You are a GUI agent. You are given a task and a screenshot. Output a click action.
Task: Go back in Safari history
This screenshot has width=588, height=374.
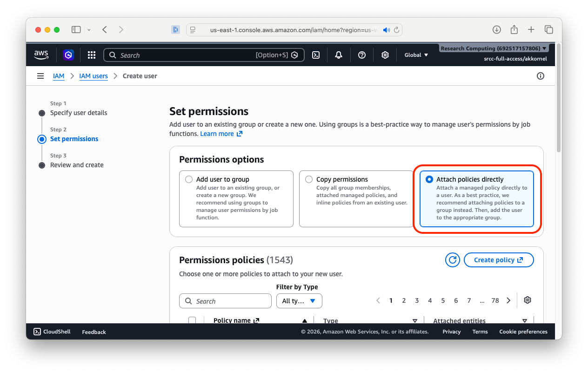click(105, 30)
